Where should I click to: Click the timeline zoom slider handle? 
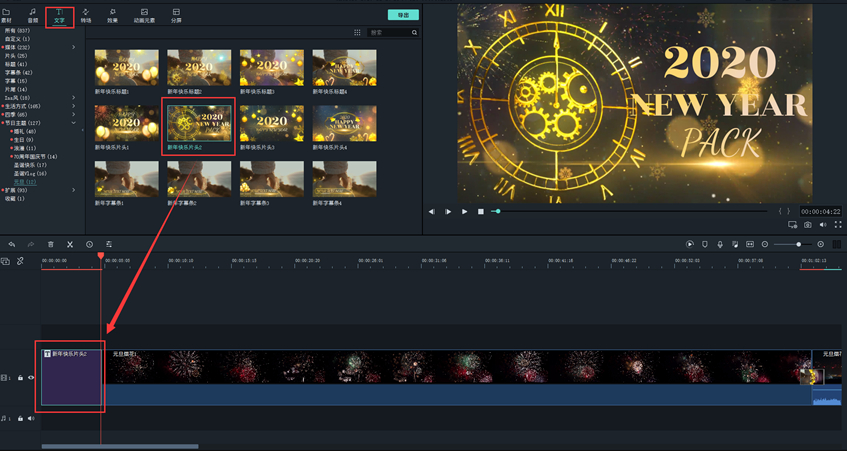tap(798, 244)
